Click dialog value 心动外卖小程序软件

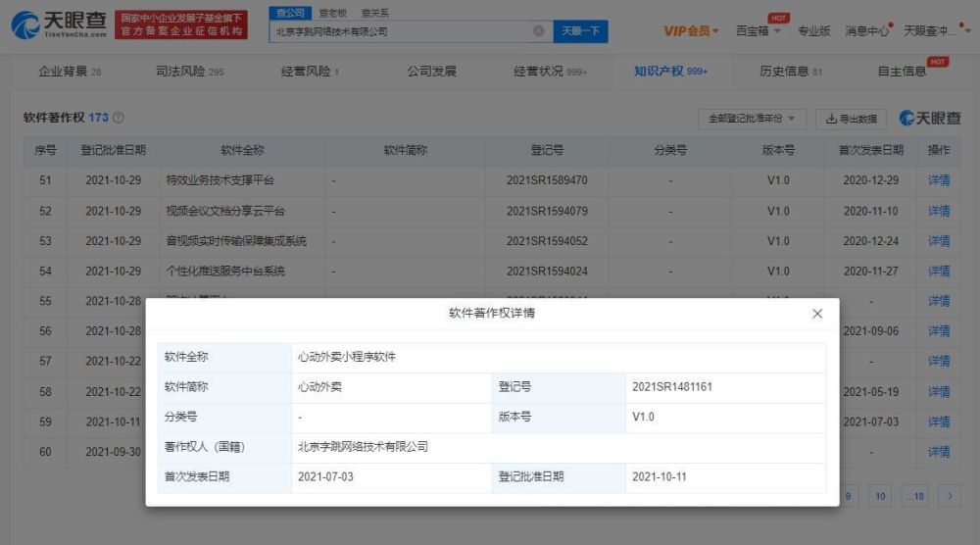pyautogui.click(x=347, y=357)
